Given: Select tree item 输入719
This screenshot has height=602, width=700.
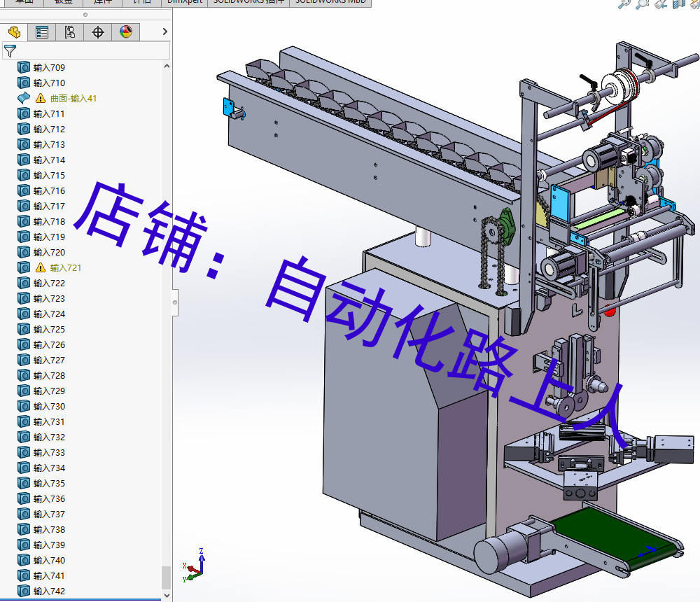Looking at the screenshot, I should [49, 237].
